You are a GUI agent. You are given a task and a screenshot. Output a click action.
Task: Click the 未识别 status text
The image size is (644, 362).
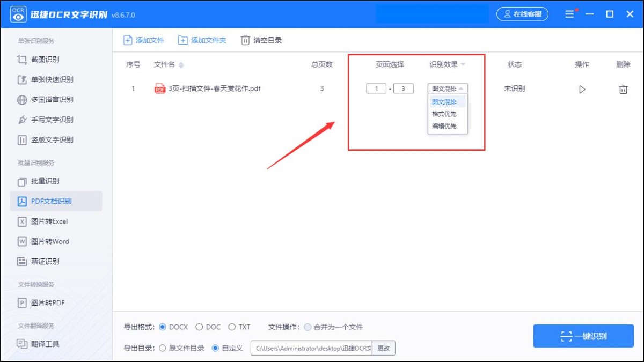click(x=514, y=88)
